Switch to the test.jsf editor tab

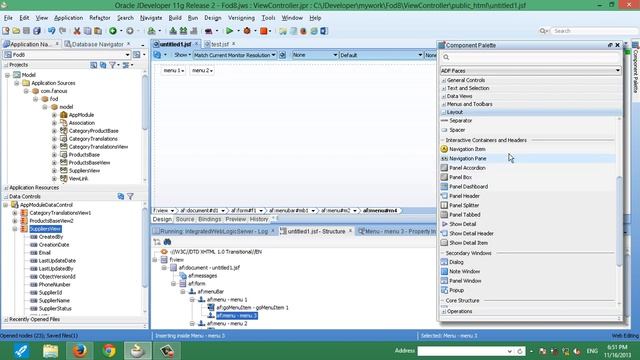pyautogui.click(x=220, y=44)
